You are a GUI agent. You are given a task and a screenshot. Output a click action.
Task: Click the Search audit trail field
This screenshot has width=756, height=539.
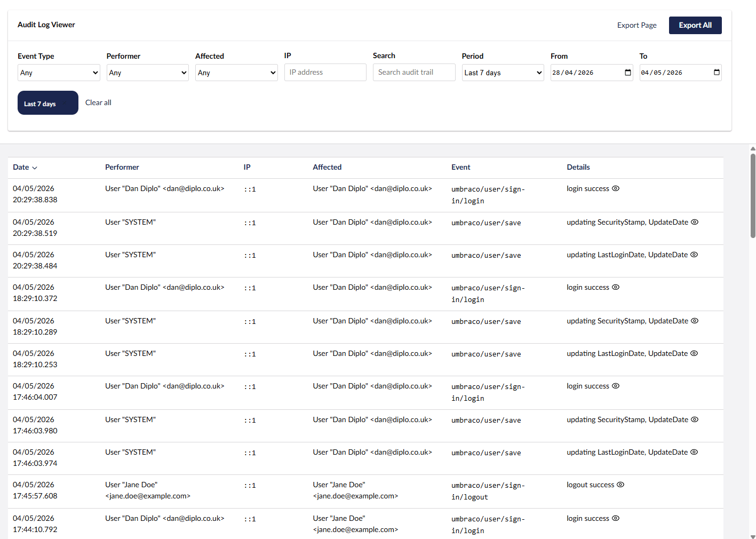(414, 72)
